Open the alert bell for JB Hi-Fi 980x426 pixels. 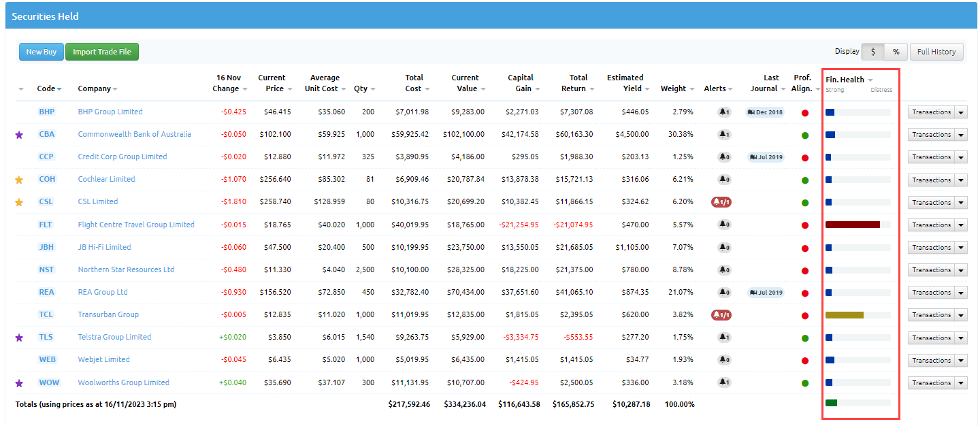point(724,248)
